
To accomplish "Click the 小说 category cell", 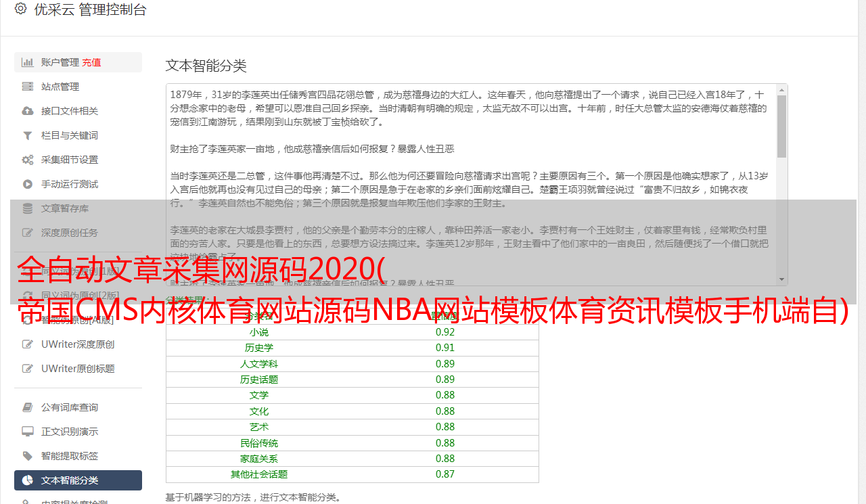I will [259, 332].
